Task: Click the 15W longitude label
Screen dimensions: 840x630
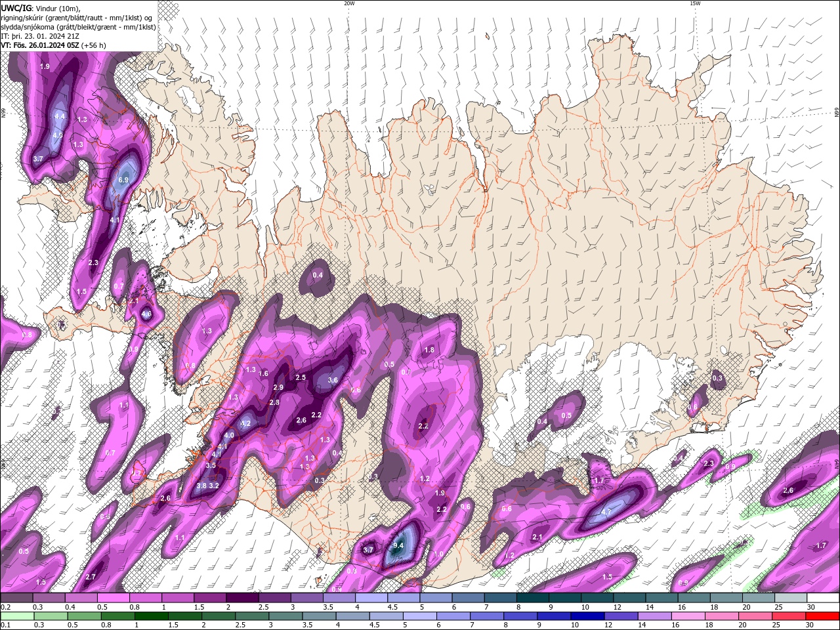Action: pyautogui.click(x=695, y=3)
